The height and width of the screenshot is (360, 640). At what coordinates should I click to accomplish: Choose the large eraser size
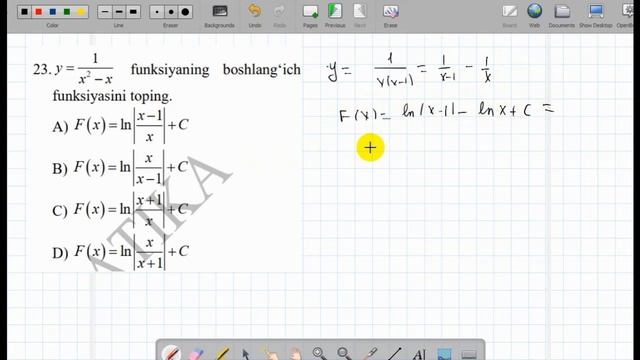[185, 12]
